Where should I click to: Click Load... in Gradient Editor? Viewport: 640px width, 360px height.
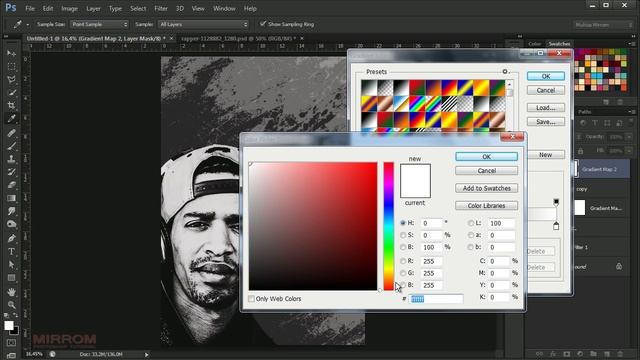pos(546,108)
